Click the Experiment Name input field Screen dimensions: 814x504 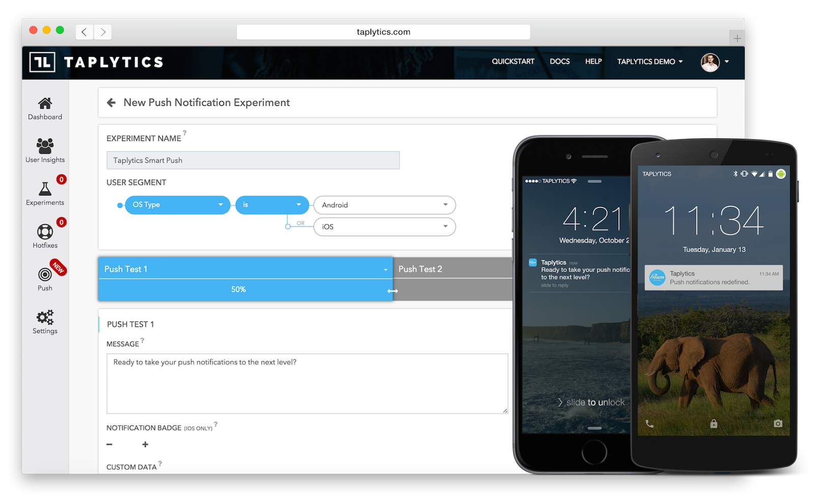coord(253,160)
